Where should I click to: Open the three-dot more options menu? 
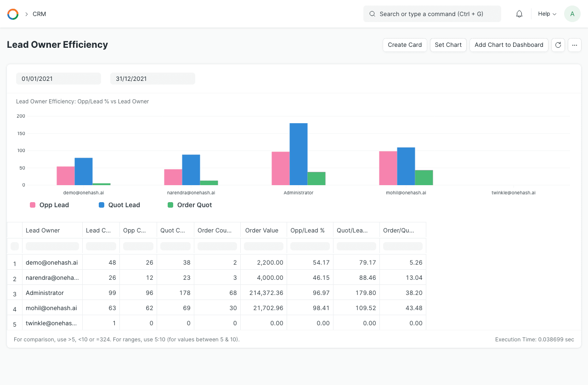(575, 45)
